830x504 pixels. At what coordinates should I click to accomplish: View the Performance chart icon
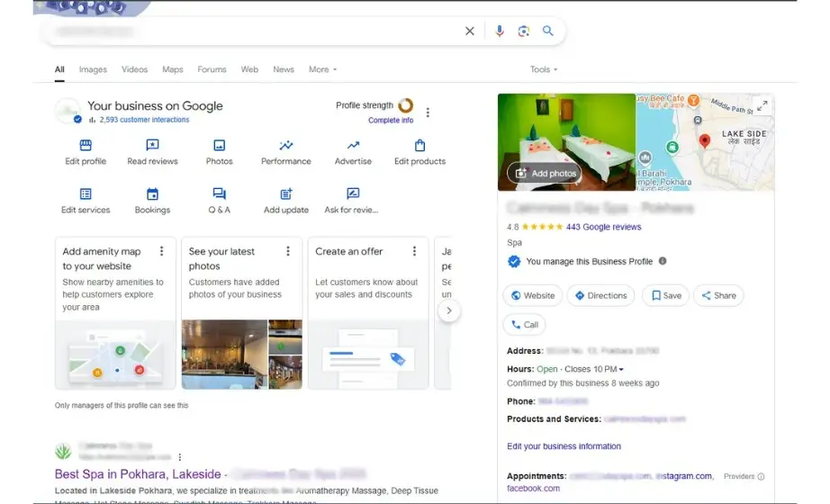[x=286, y=146]
